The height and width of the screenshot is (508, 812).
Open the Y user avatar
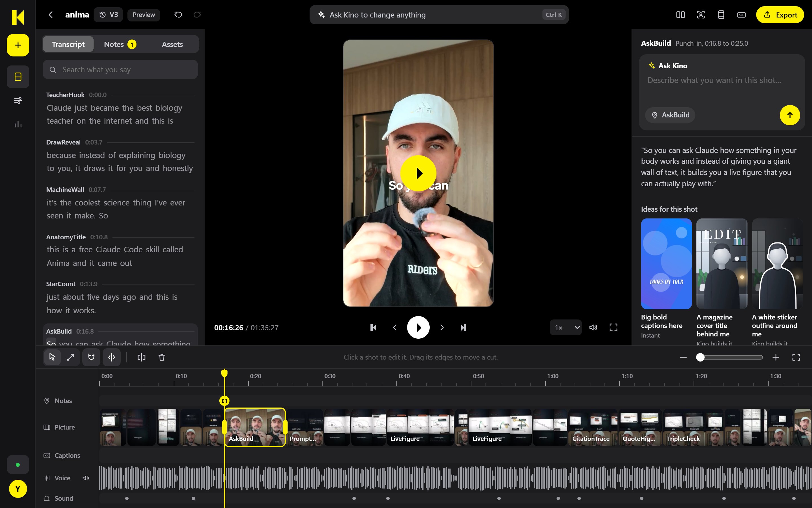click(18, 489)
